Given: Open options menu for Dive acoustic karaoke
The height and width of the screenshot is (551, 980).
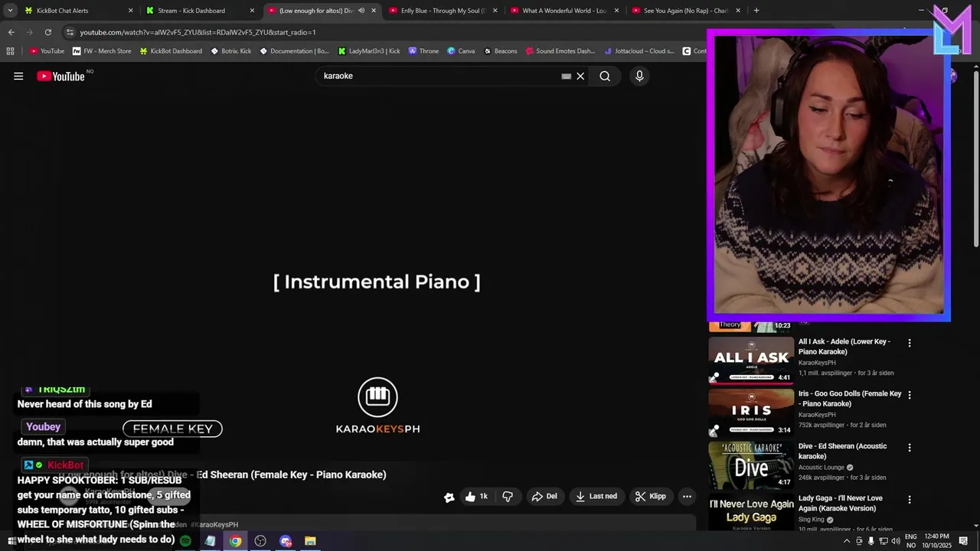Looking at the screenshot, I should point(910,447).
